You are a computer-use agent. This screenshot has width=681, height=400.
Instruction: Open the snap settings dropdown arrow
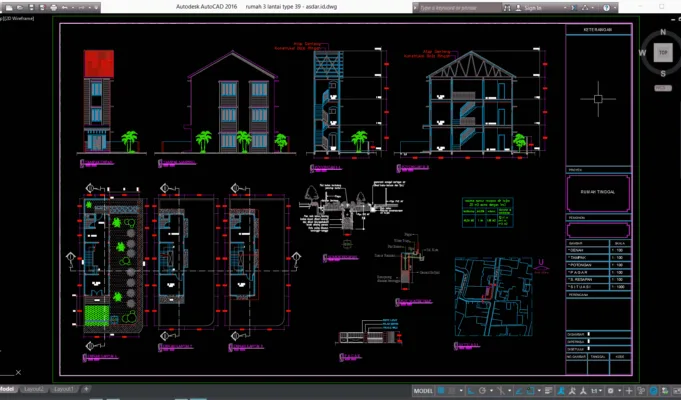(x=461, y=391)
